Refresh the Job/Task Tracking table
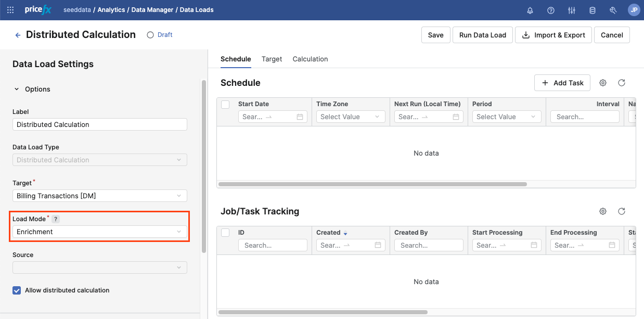Screen dimensions: 644x319 [621, 211]
